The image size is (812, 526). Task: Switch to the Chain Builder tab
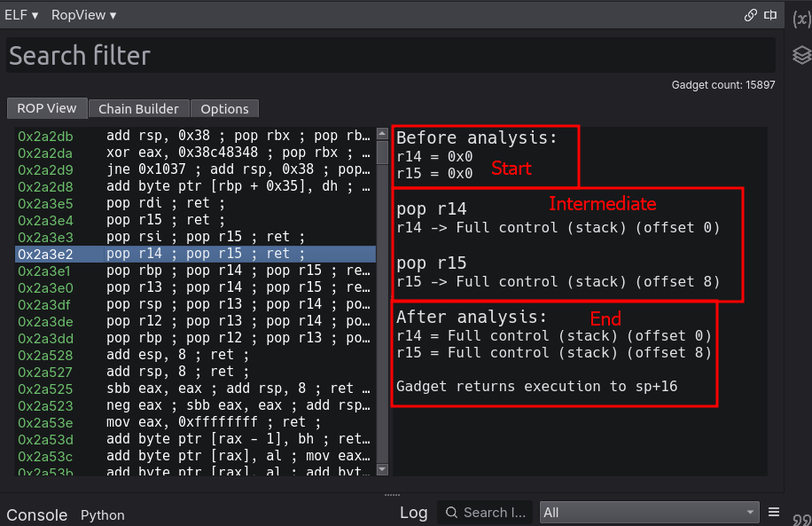(x=138, y=108)
